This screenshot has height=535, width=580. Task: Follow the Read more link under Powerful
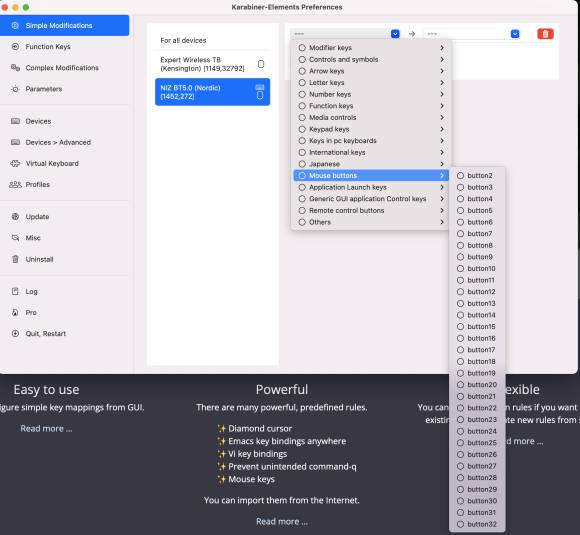point(282,521)
